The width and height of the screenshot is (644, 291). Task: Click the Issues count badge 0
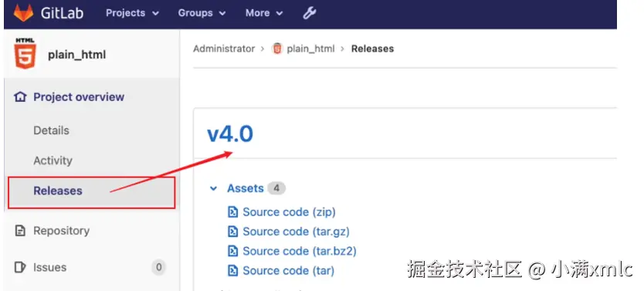(x=158, y=268)
